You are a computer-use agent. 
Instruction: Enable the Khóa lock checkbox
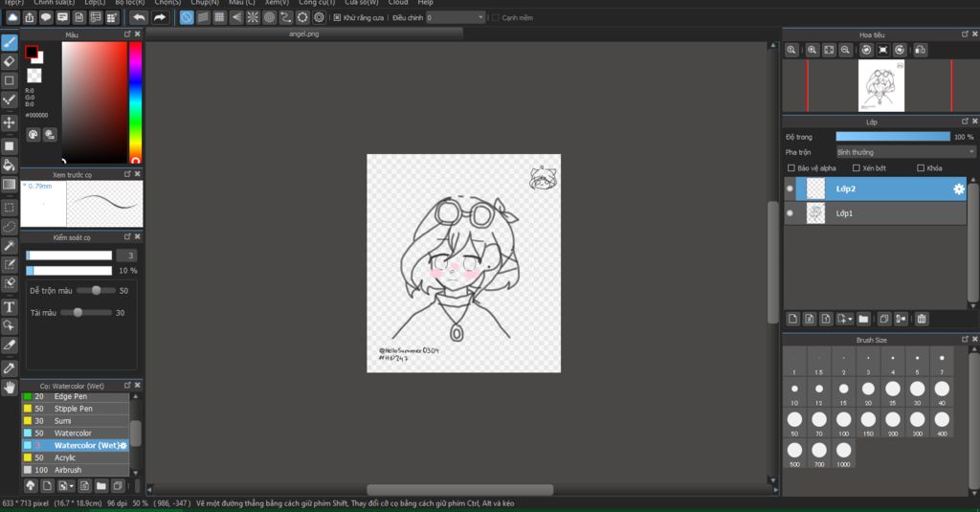[921, 168]
